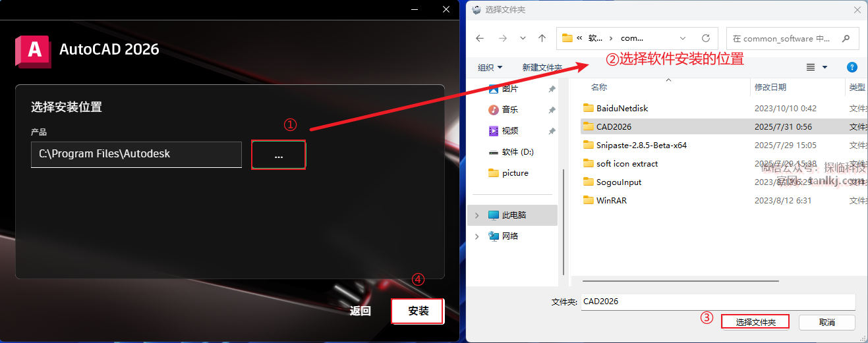
Task: Click the address bar folder icon
Action: [x=567, y=38]
